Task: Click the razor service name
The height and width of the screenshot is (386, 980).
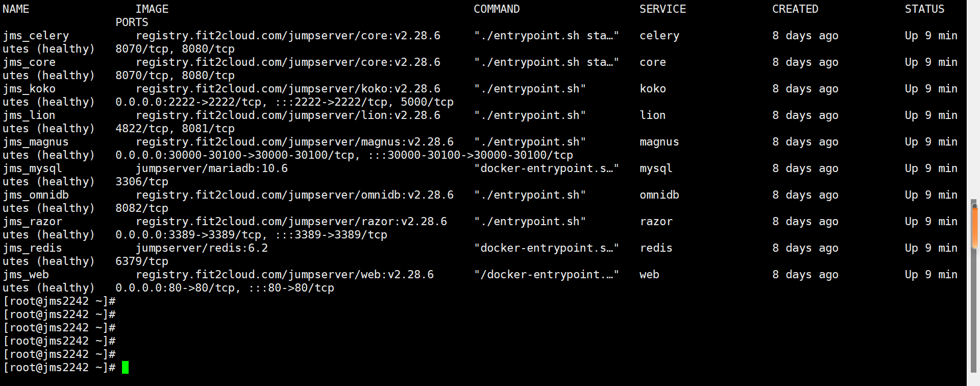Action: (656, 222)
